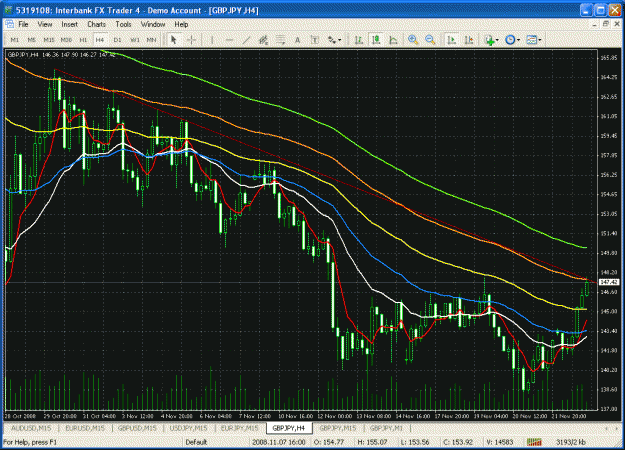Viewport: 625px width, 450px height.
Task: Switch timeframe to M30
Action: click(x=66, y=40)
